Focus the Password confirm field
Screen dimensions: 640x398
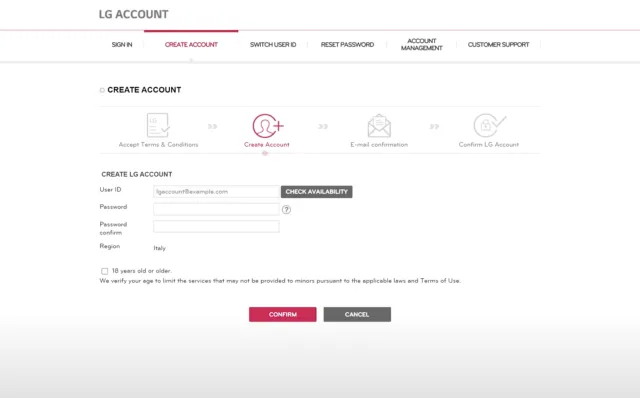click(216, 227)
